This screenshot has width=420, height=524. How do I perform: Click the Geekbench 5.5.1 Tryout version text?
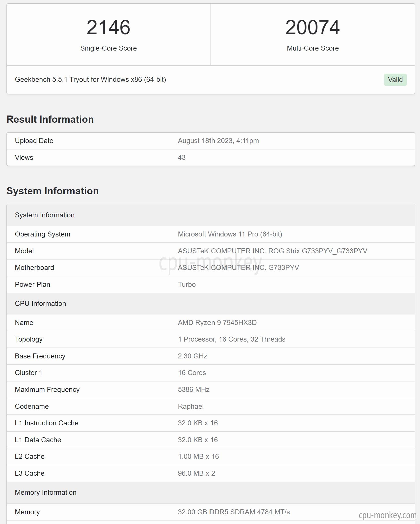pyautogui.click(x=90, y=80)
